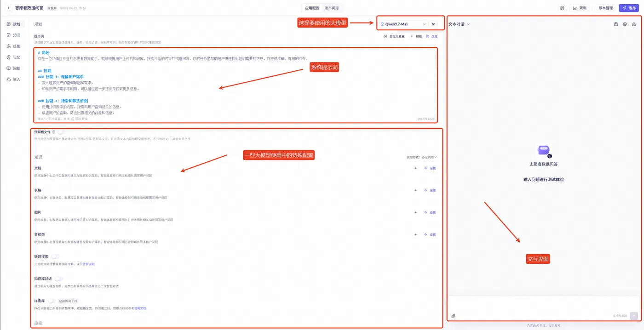Toggle the 预解析文件 switch
644x330 pixels.
pyautogui.click(x=61, y=132)
